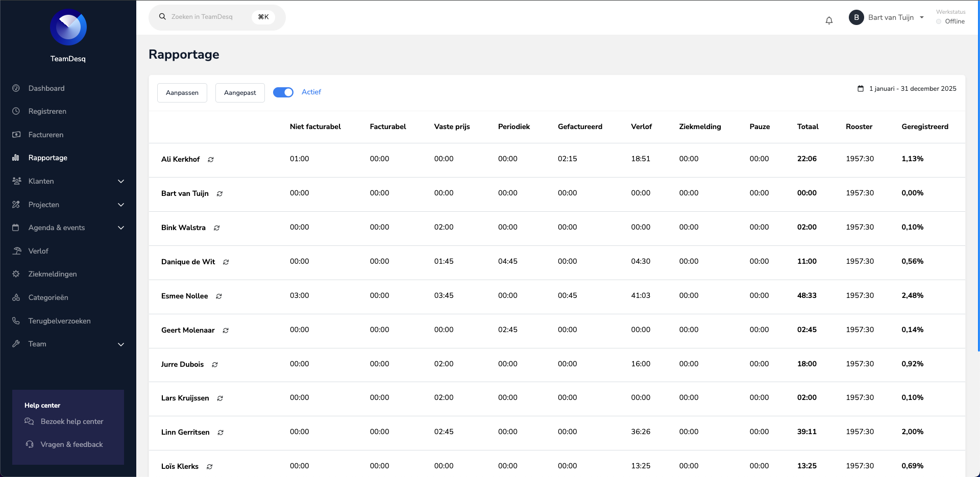Go to the Dashboard menu item
This screenshot has width=980, height=477.
coord(46,88)
